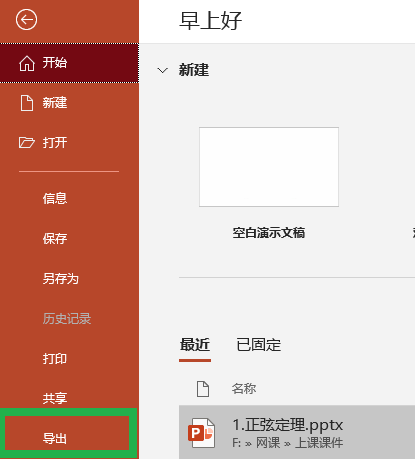
Task: Collapse the 新建 section chevron
Action: click(x=162, y=70)
